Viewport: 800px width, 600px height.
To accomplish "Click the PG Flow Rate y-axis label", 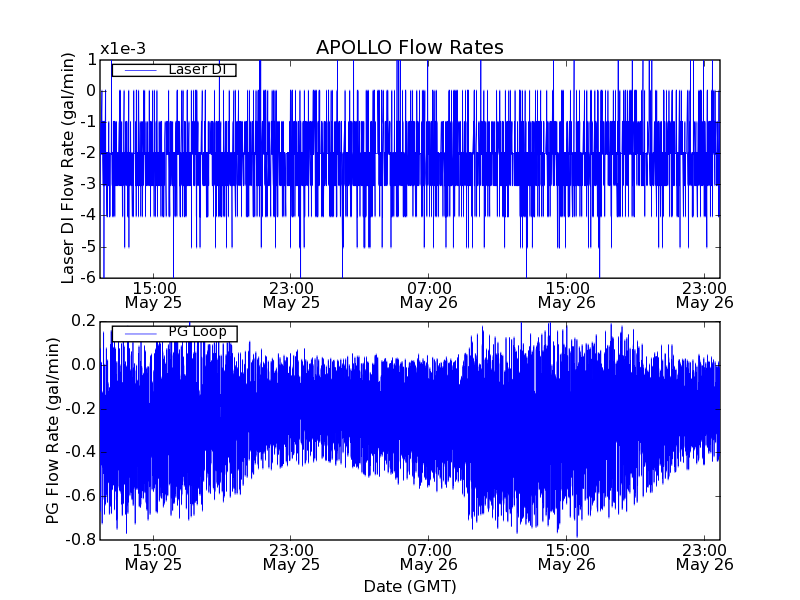I will click(52, 430).
